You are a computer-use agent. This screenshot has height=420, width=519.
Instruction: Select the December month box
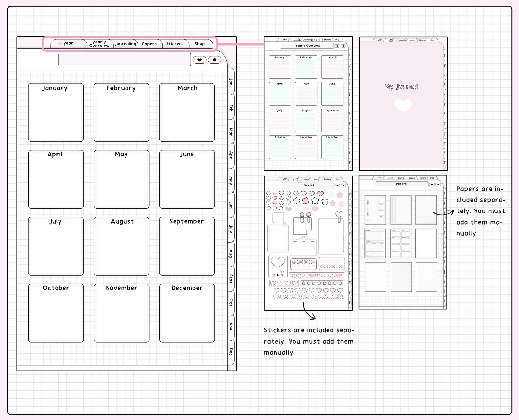tap(187, 313)
